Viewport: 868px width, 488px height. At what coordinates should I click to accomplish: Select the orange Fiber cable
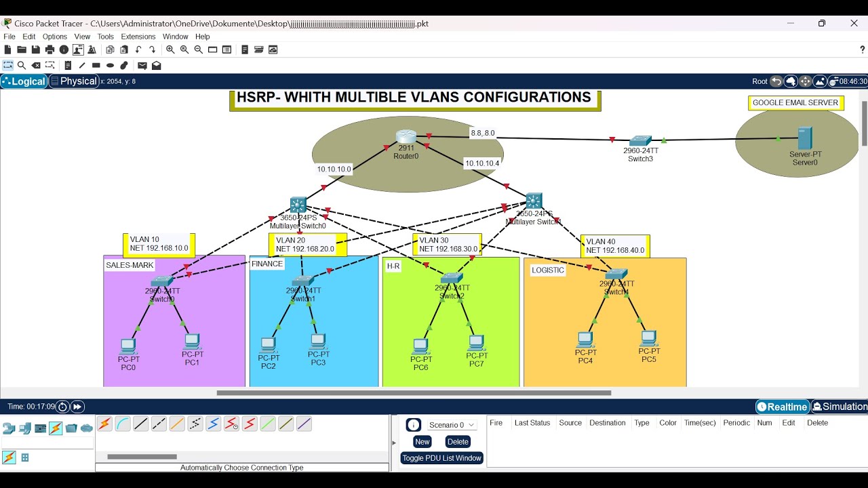tap(177, 424)
